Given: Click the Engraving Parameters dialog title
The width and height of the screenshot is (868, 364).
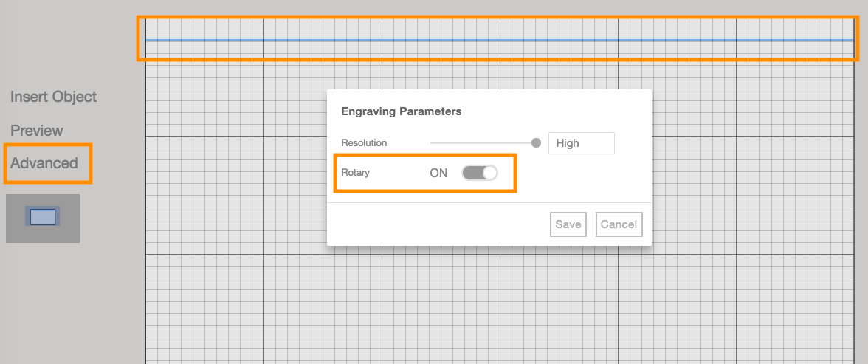Looking at the screenshot, I should tap(402, 111).
